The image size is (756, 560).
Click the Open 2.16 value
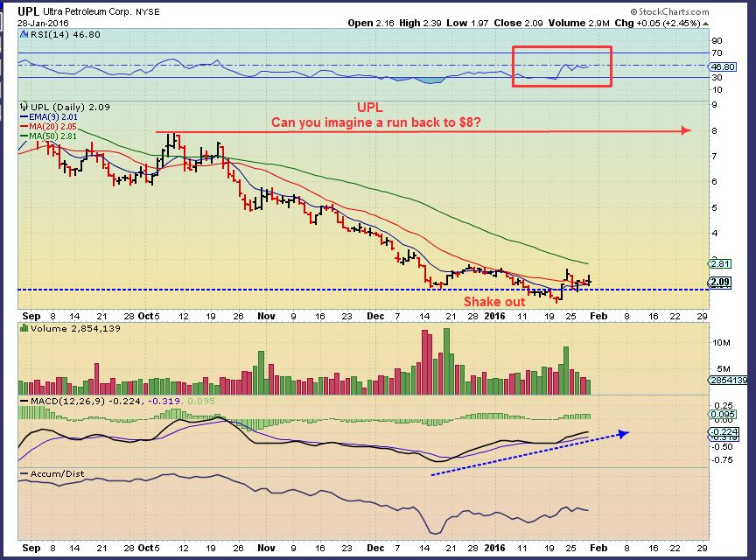coord(371,23)
